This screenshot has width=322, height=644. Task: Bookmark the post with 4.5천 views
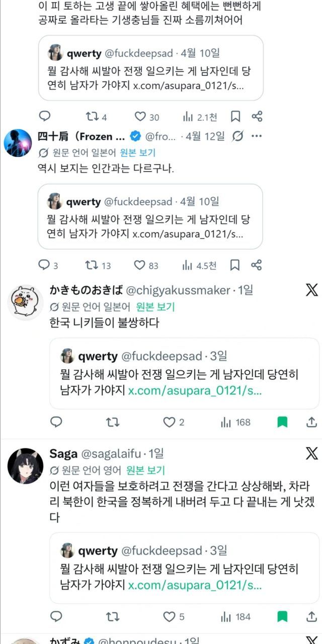[235, 265]
